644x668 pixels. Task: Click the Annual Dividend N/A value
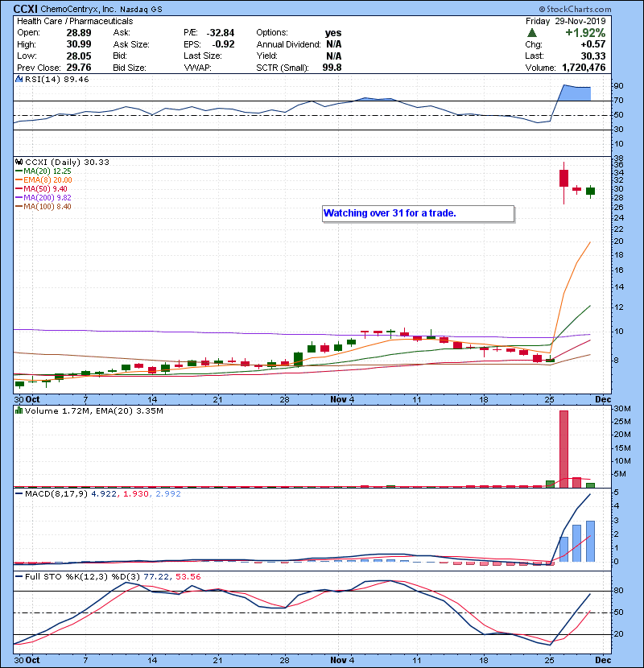pos(334,44)
